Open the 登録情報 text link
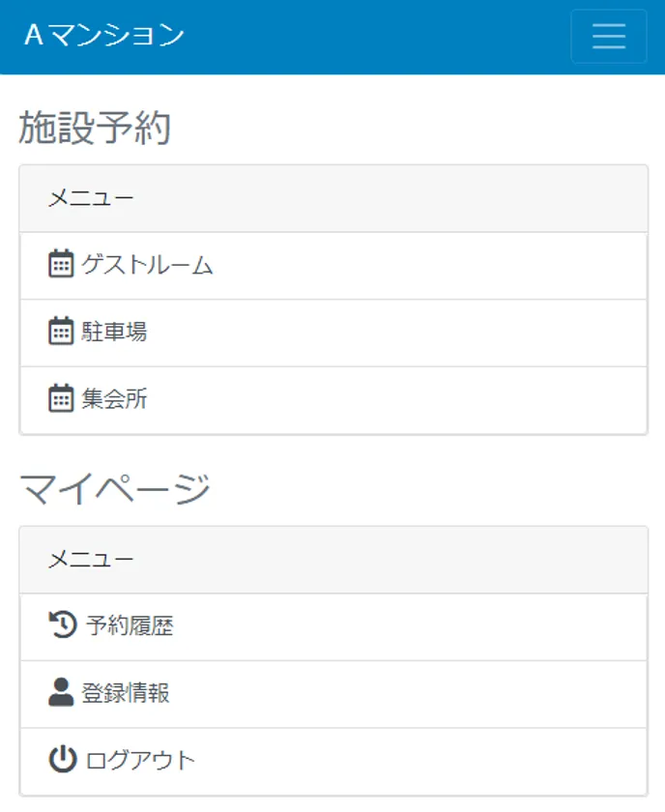Viewport: 665px width, 812px height. (126, 693)
